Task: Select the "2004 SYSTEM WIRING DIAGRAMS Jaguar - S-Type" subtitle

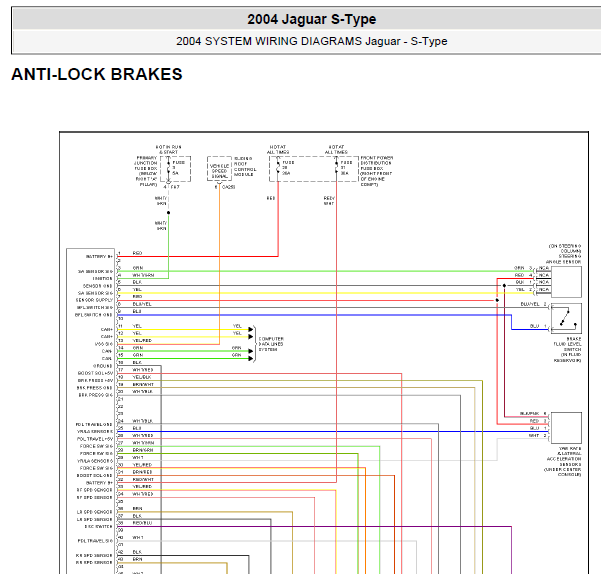Action: pyautogui.click(x=311, y=41)
